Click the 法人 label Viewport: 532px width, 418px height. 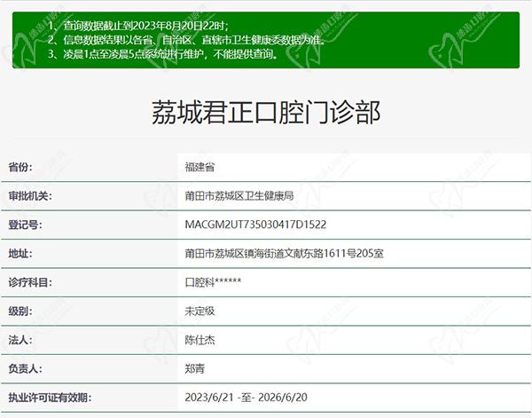click(20, 340)
